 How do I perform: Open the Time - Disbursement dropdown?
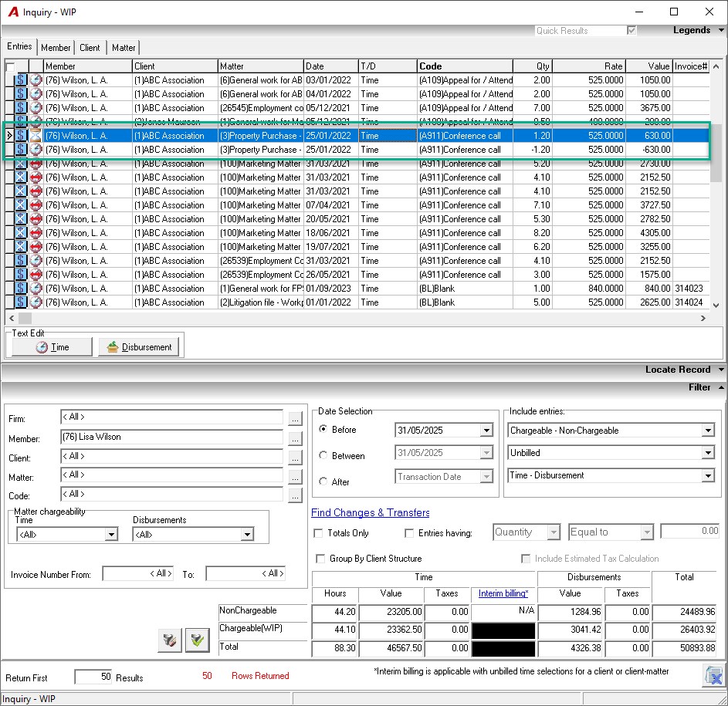708,475
